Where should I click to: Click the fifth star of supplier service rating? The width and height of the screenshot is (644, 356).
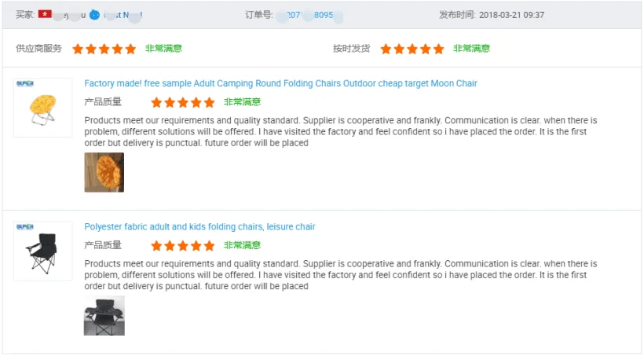(x=130, y=49)
